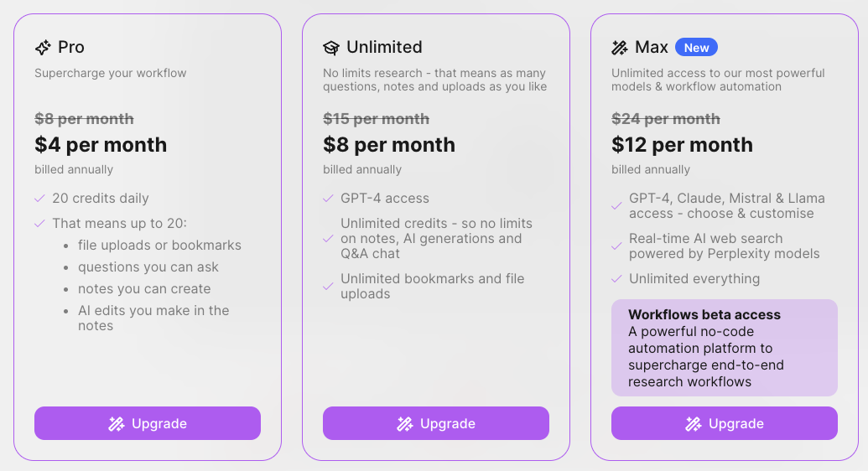Click the struck-through "$8 per month" Pro price
This screenshot has height=471, width=868.
84,119
